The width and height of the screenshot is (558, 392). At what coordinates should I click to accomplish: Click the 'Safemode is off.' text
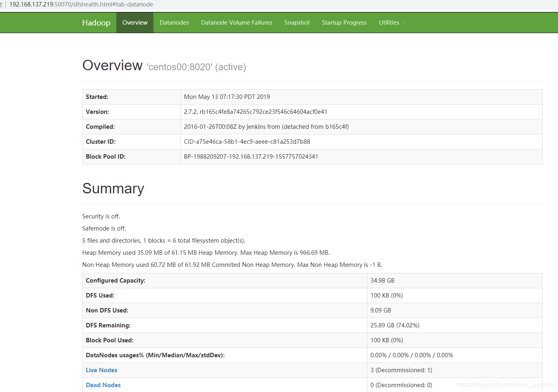pyautogui.click(x=104, y=228)
